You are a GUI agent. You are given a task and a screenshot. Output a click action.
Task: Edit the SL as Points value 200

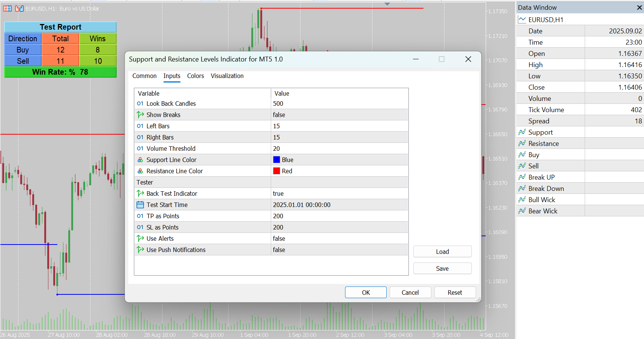pyautogui.click(x=339, y=227)
